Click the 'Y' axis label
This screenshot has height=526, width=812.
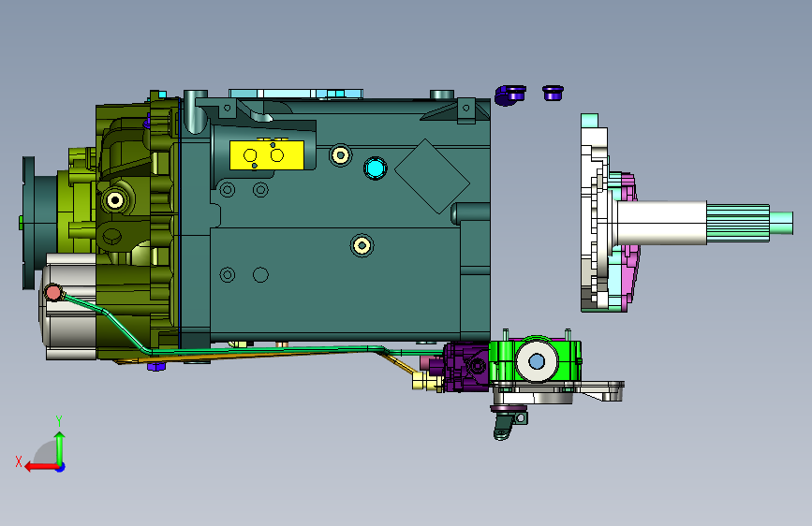[59, 421]
